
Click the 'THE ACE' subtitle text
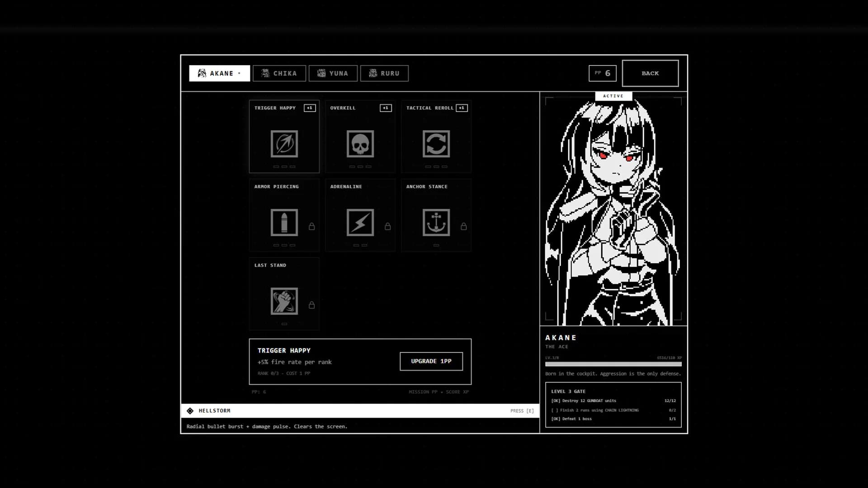[x=557, y=347]
